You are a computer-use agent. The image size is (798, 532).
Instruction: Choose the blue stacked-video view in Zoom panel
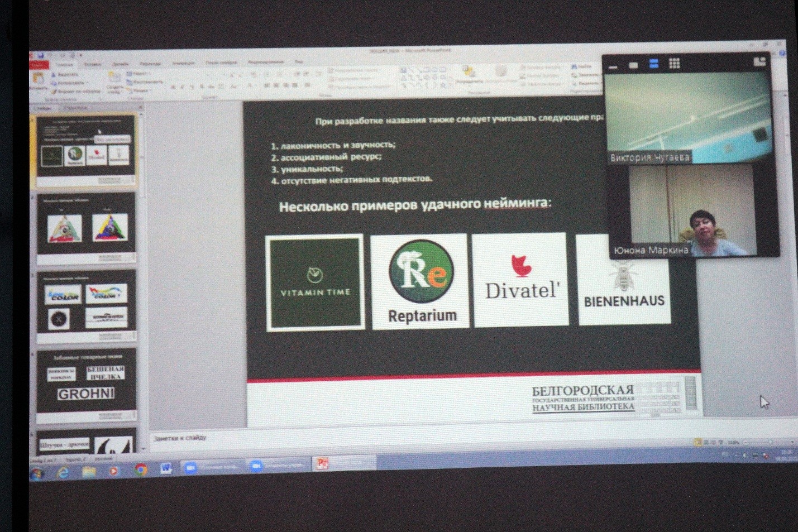click(x=653, y=64)
